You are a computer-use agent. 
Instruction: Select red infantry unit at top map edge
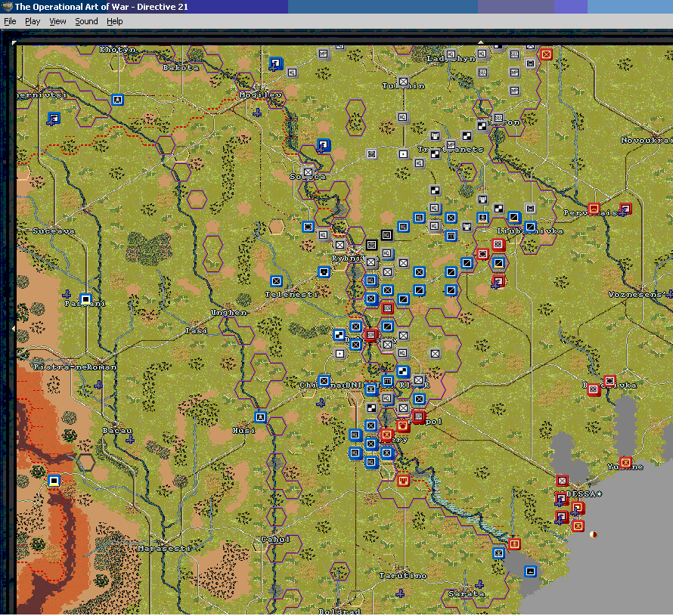[546, 54]
